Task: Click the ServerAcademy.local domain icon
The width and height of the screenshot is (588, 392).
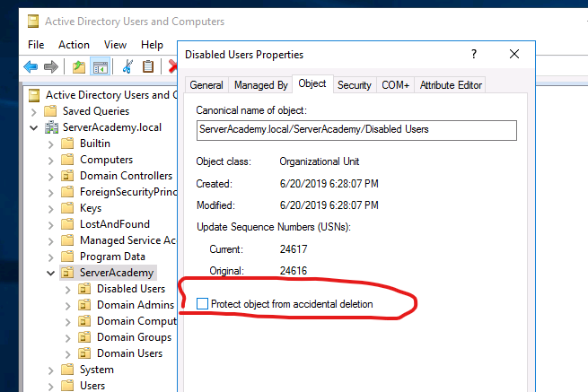Action: tap(51, 127)
